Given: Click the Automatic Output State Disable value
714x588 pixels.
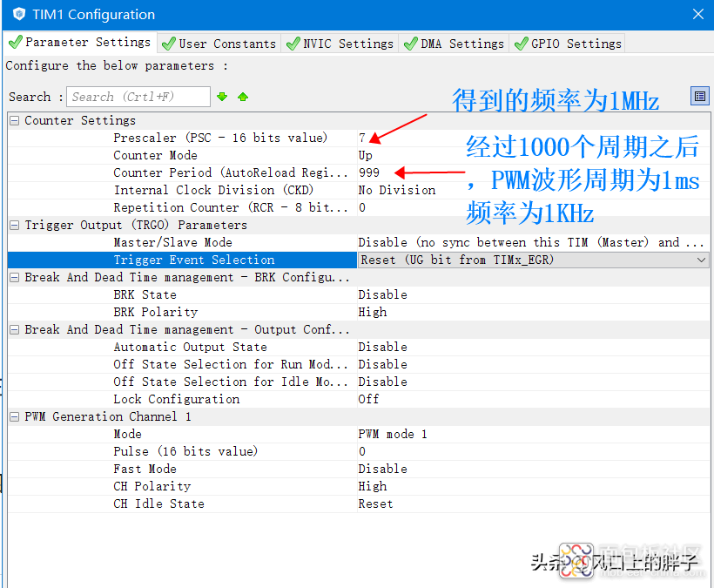Looking at the screenshot, I should point(382,347).
